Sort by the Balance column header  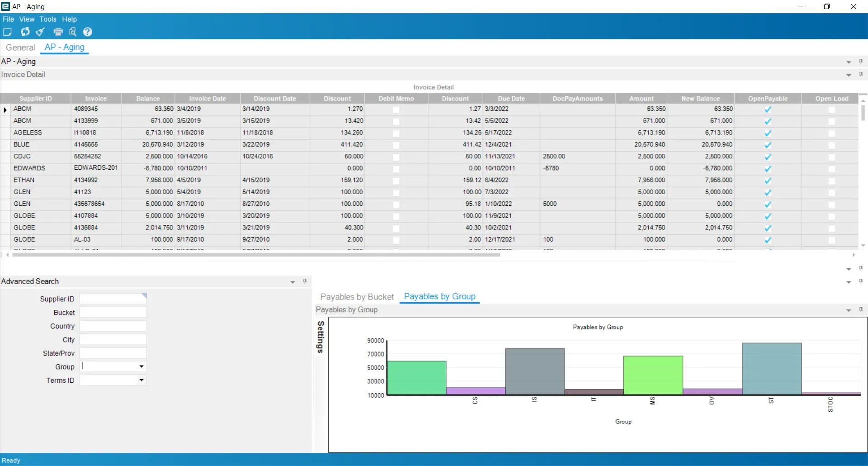point(148,98)
